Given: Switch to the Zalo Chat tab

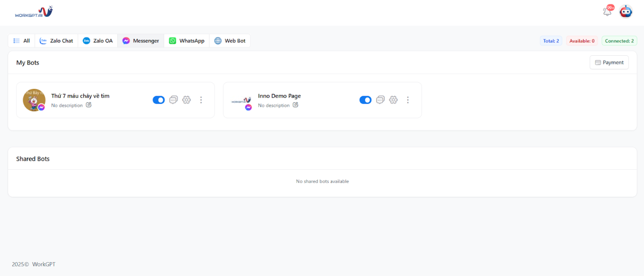Looking at the screenshot, I should point(56,41).
